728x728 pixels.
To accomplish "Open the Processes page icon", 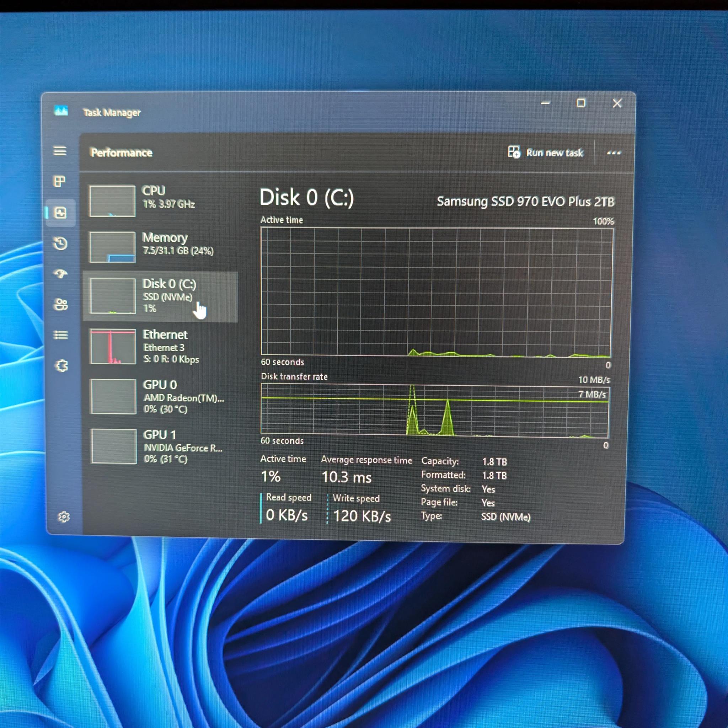I will pos(60,182).
